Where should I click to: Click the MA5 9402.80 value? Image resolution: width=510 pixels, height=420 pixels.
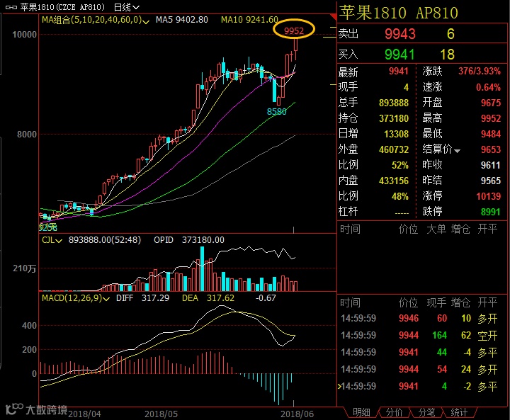tap(182, 20)
